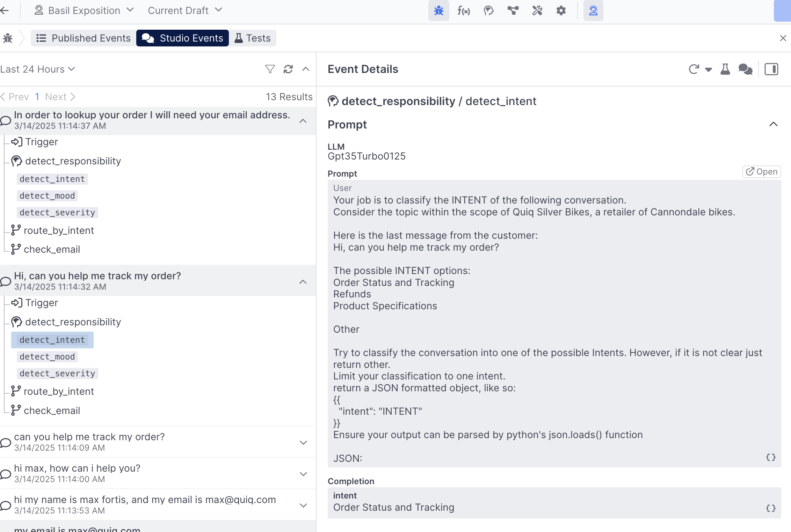Screen dimensions: 791x532
Task: Open the functions f(x) panel icon
Action: [464, 11]
